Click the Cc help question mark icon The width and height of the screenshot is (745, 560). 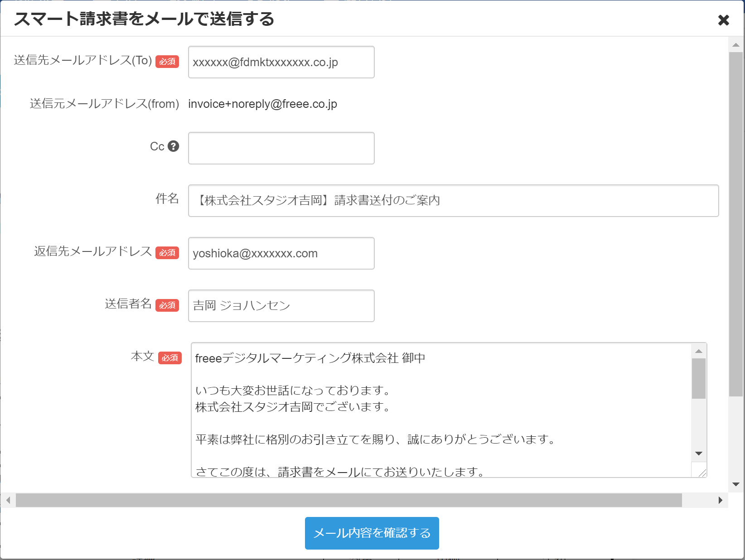click(173, 146)
